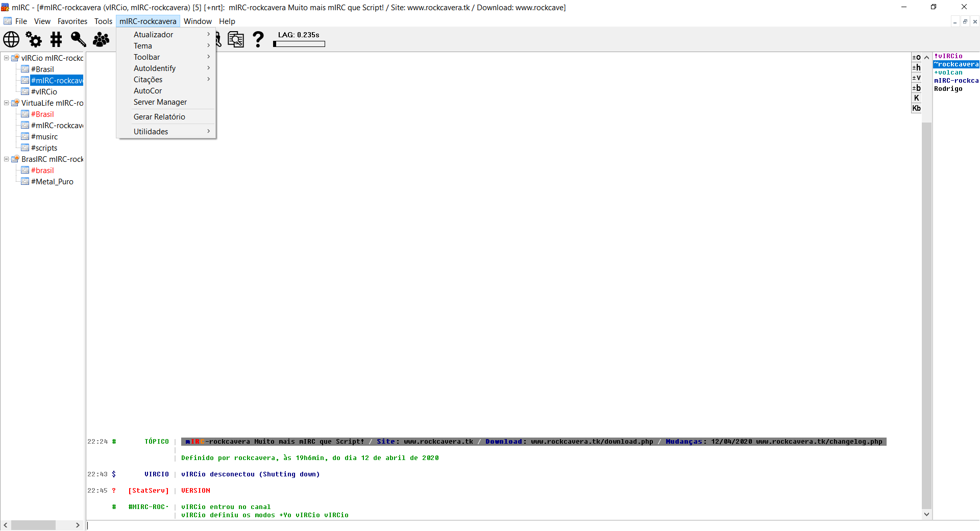Click the group of people icon
Screen dimensions: 980x531
pos(101,39)
